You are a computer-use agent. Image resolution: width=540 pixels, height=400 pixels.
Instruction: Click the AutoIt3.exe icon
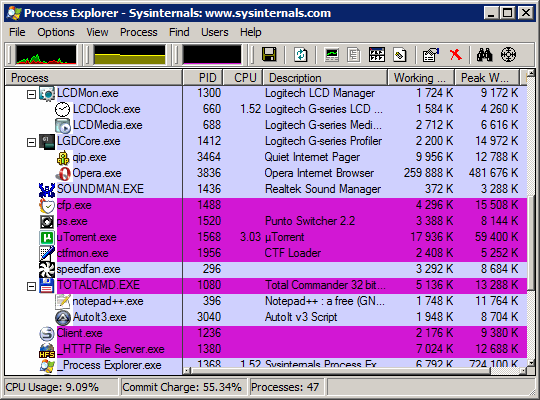63,318
